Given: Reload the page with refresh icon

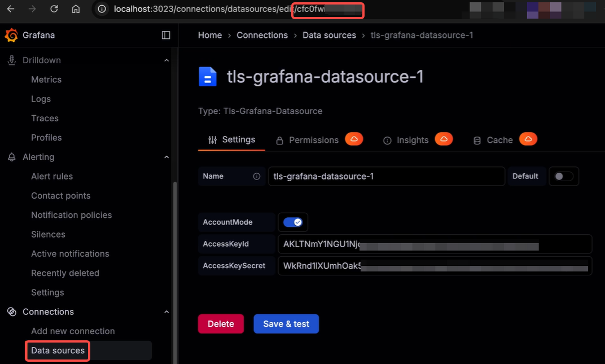Looking at the screenshot, I should pos(54,9).
